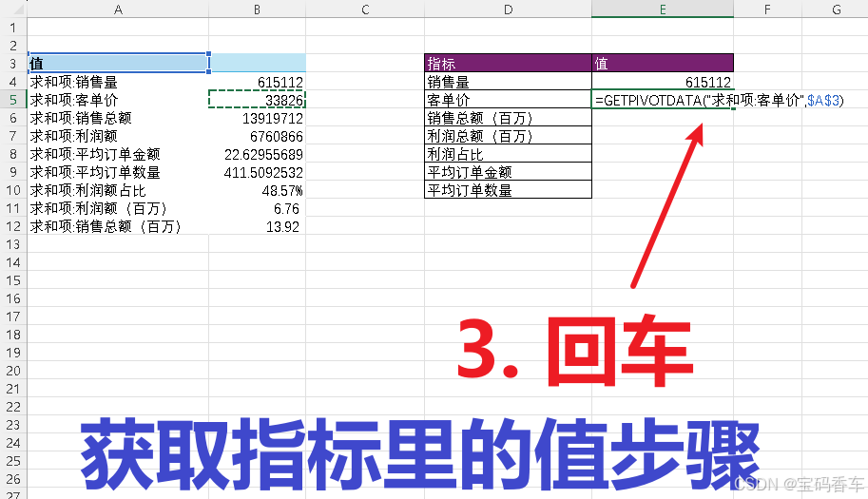Screen dimensions: 868x499
Task: Select column D header
Action: point(508,9)
